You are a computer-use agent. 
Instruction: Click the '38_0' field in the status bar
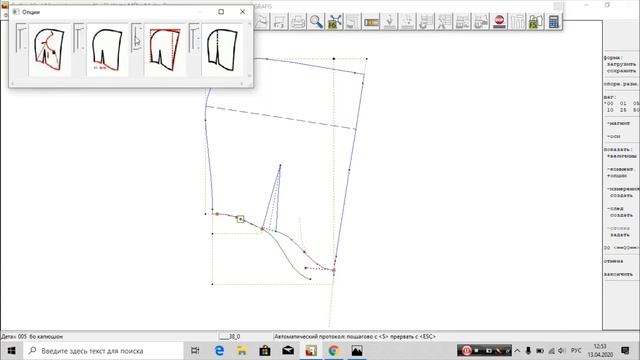coord(231,337)
